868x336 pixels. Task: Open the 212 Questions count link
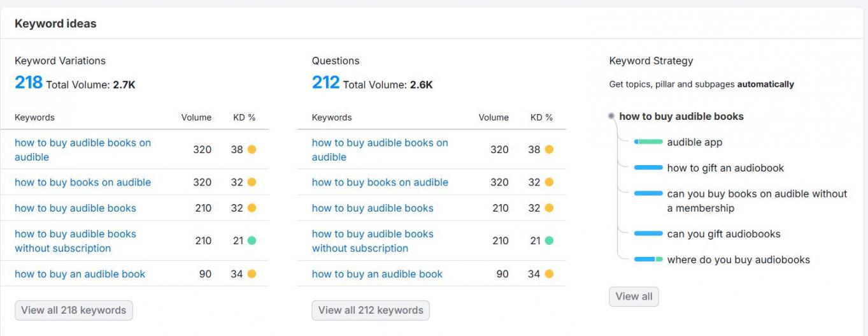(x=325, y=83)
